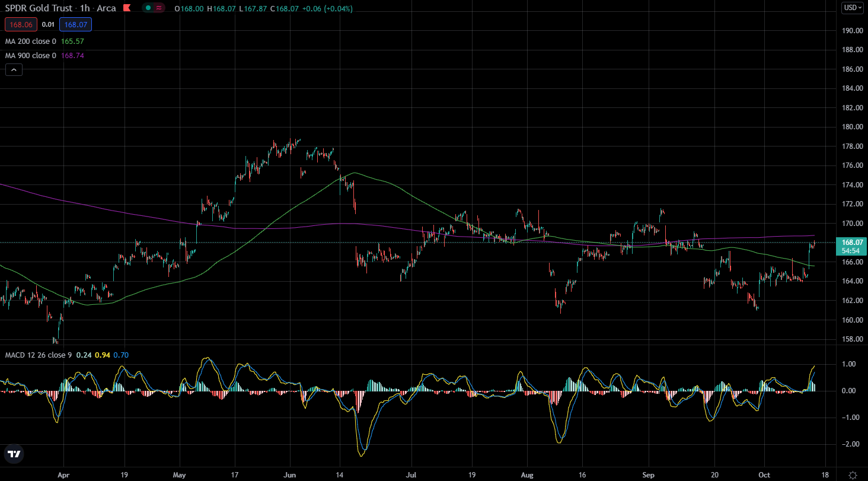Image resolution: width=868 pixels, height=481 pixels.
Task: Click the MACD value 0.94
Action: pos(101,355)
